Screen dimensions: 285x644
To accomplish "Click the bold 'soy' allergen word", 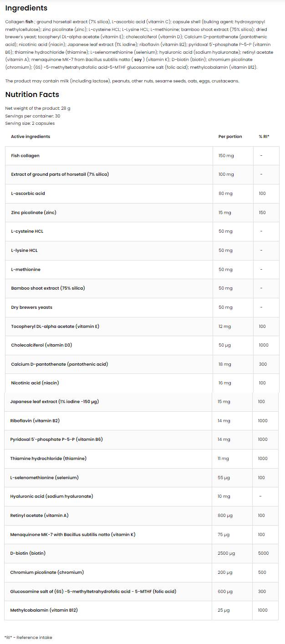I will point(138,59).
